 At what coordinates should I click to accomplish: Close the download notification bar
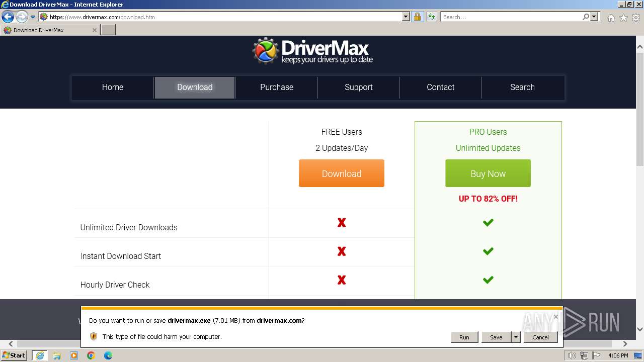pos(555,317)
